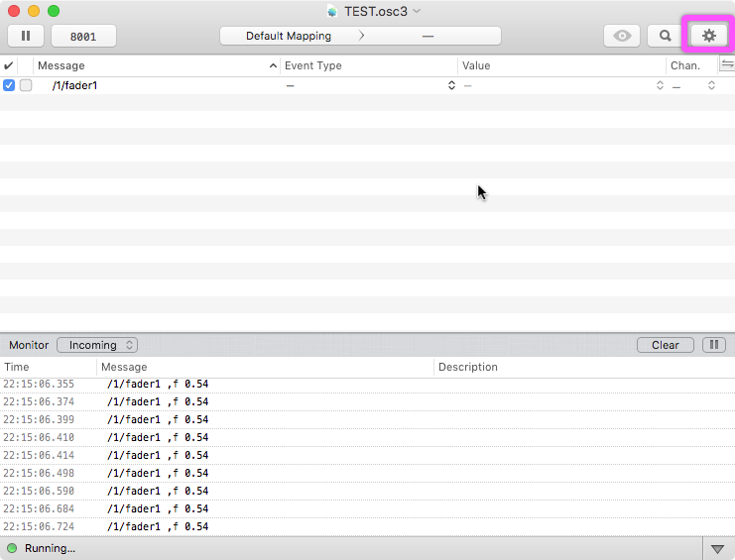This screenshot has width=735, height=560.
Task: Click the 8001 port button
Action: (x=83, y=36)
